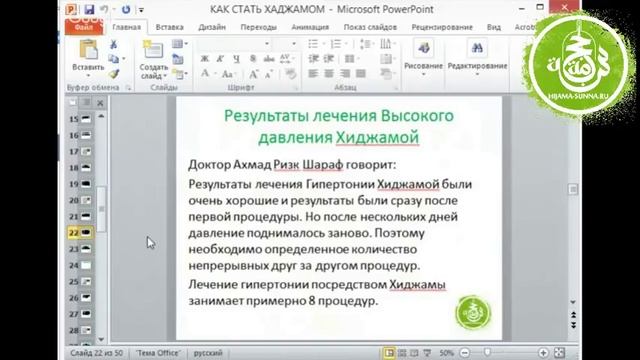The height and width of the screenshot is (360, 640).
Task: Switch to Slide Sorter view icon
Action: pyautogui.click(x=402, y=353)
